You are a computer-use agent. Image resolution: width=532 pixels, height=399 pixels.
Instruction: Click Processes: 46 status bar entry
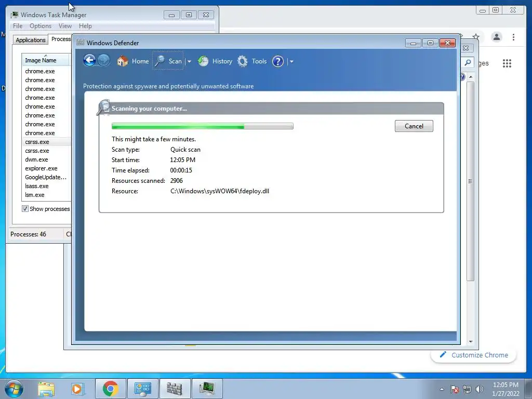(28, 234)
